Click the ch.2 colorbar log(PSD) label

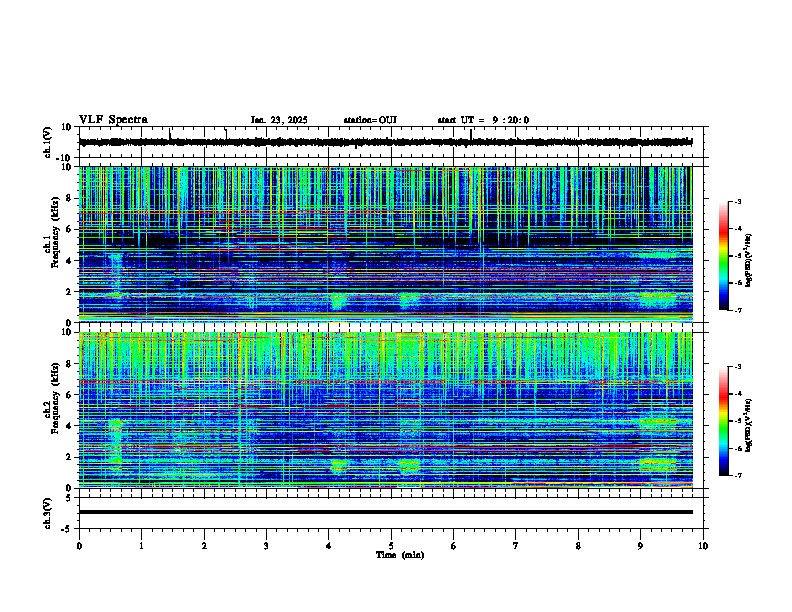(749, 425)
